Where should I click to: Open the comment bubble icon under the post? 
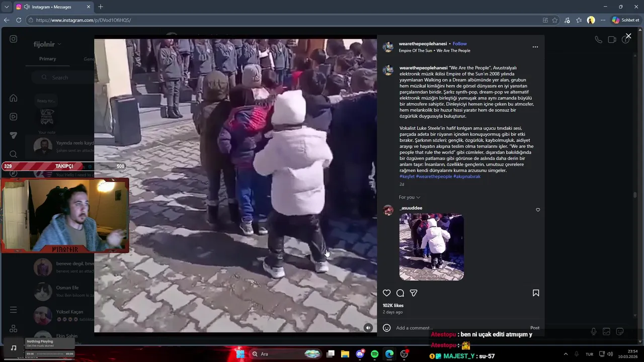(400, 293)
